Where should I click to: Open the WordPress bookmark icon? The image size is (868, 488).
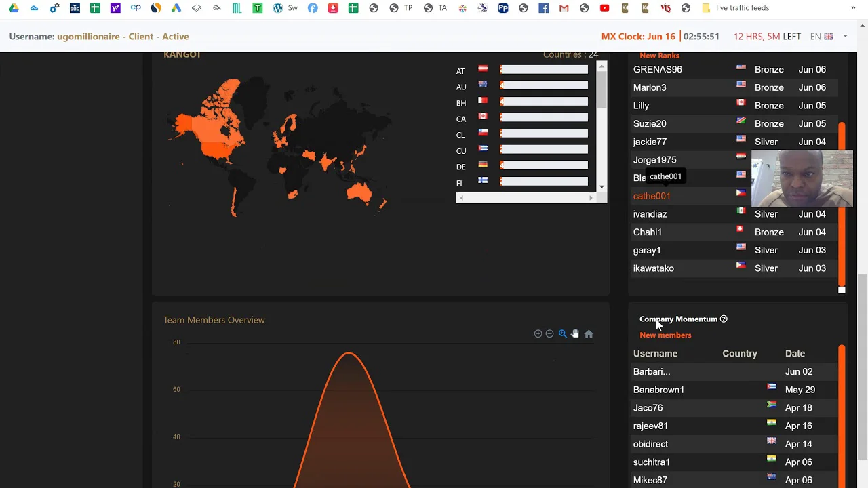tap(277, 8)
